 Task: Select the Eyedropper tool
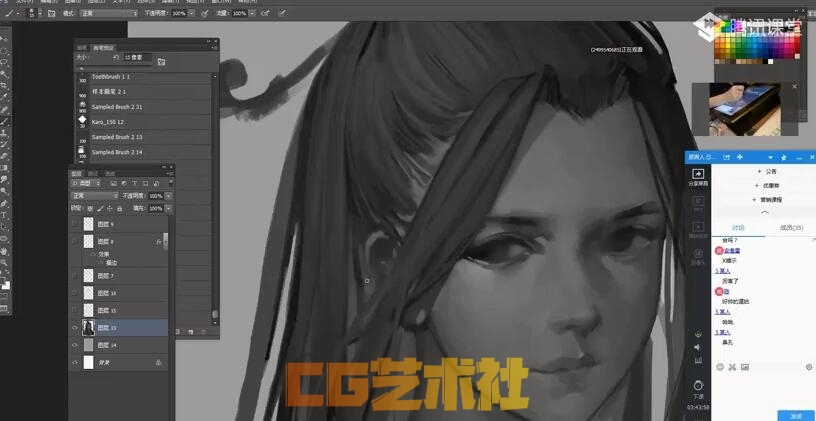click(x=5, y=97)
